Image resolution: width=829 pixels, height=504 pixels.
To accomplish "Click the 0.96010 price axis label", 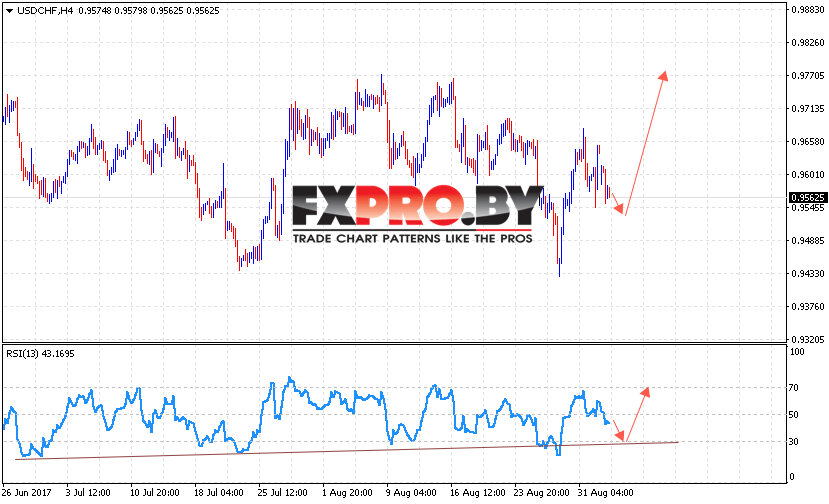I will point(807,175).
